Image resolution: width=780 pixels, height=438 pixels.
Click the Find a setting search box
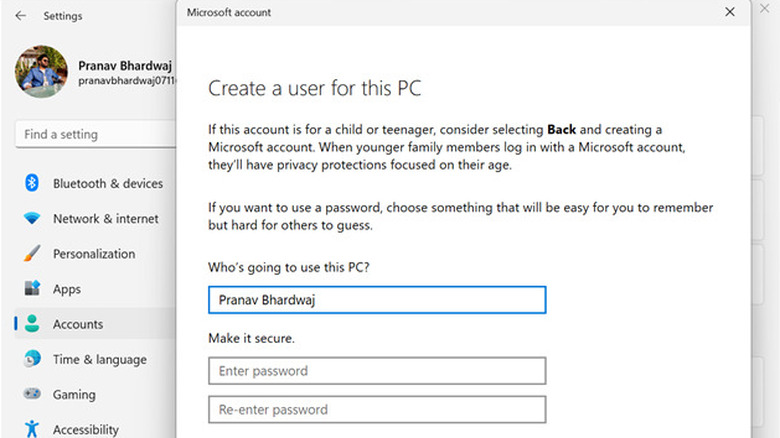coord(95,134)
